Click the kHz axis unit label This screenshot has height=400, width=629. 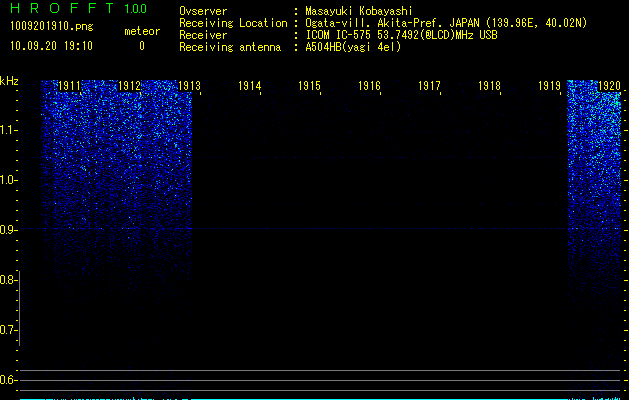click(x=9, y=81)
